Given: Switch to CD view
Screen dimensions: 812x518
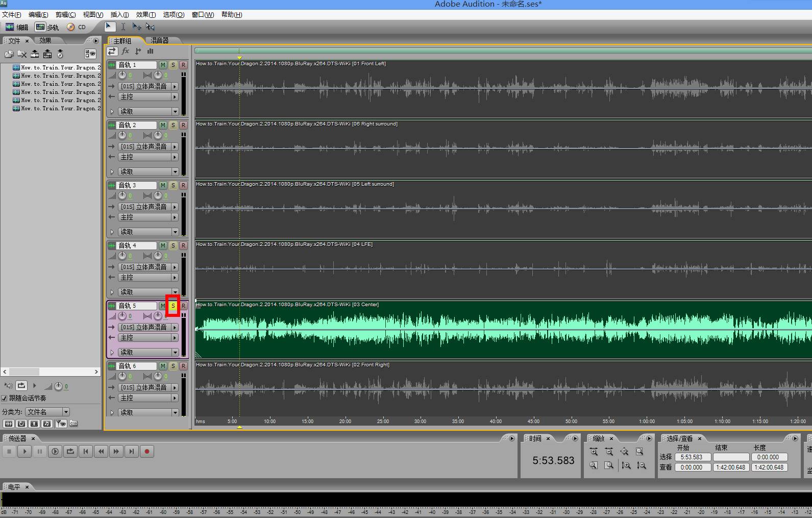Looking at the screenshot, I should 77,27.
